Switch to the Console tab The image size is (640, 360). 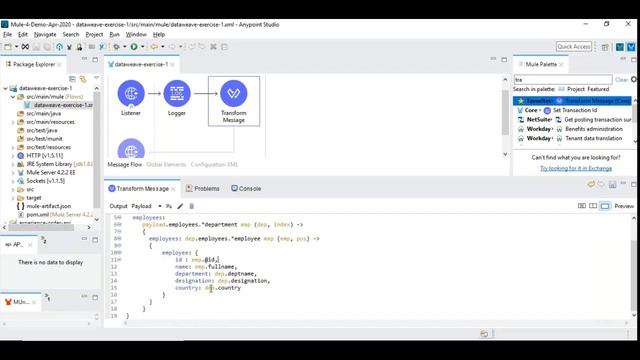[246, 189]
